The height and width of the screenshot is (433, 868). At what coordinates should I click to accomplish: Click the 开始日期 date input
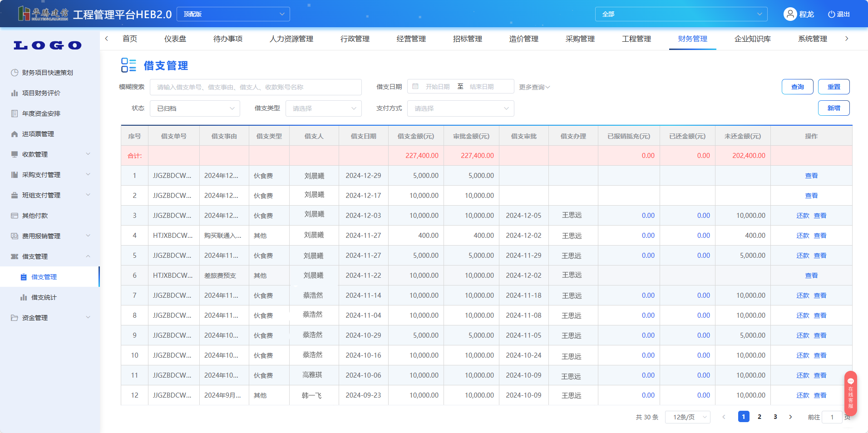tap(438, 87)
